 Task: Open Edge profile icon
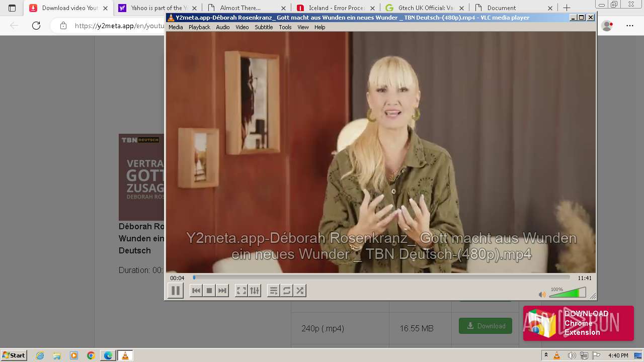click(x=607, y=26)
